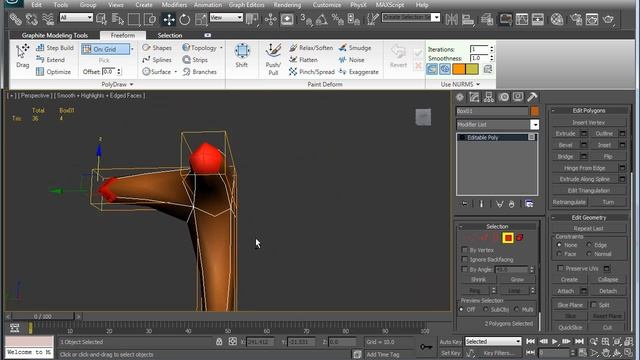Open the Graph Editors menu
This screenshot has width=640, height=360.
247,5
